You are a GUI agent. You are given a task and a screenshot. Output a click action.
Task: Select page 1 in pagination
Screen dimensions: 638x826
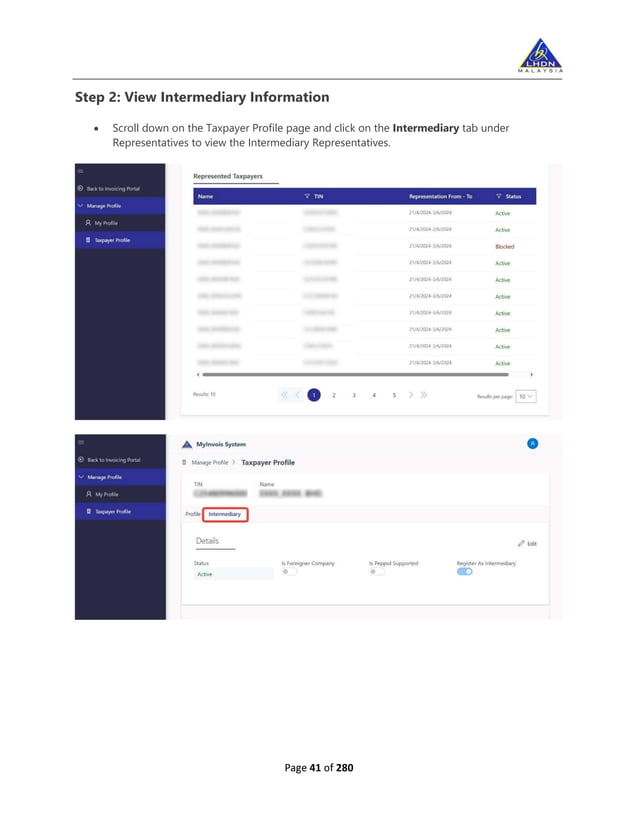(314, 395)
